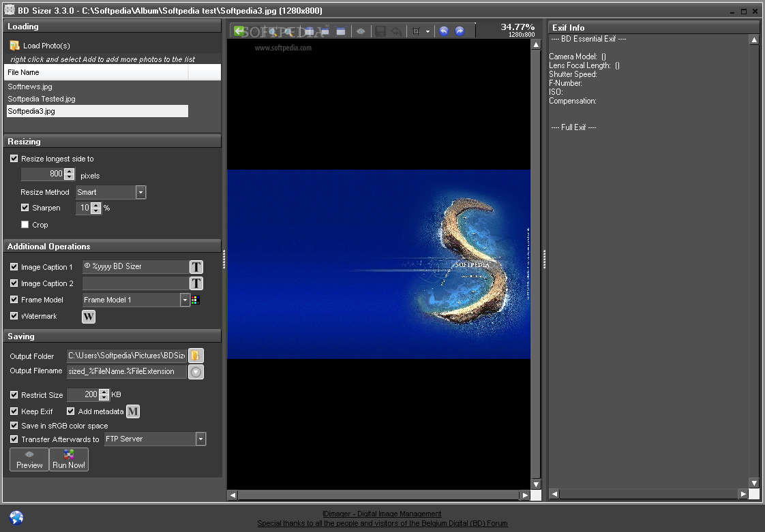
Task: Click the first magnifier zoom icon
Action: coord(273,32)
